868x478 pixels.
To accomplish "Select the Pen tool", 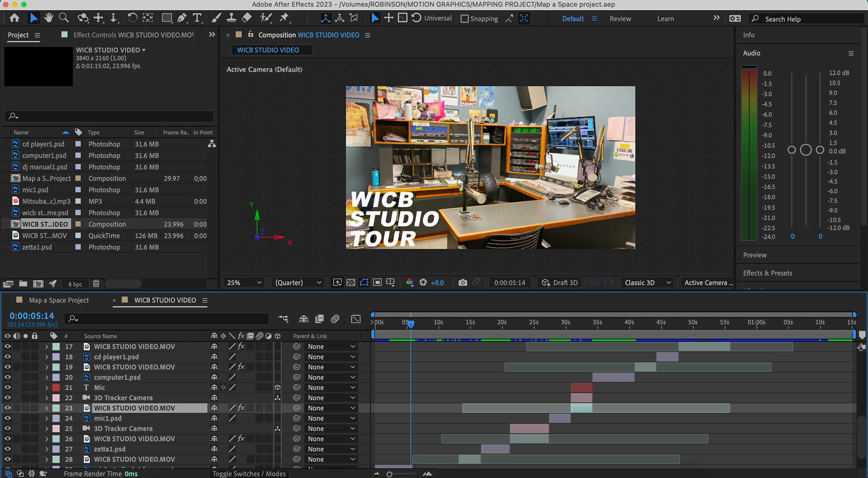I will pyautogui.click(x=182, y=18).
